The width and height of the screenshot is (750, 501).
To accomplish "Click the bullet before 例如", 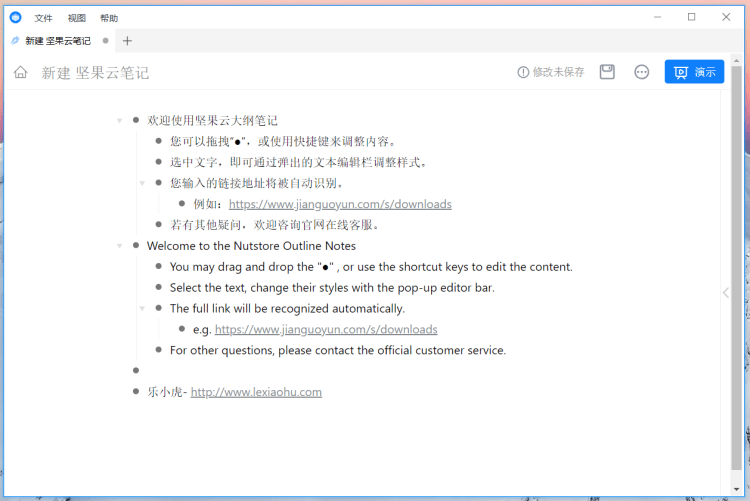I will point(182,203).
